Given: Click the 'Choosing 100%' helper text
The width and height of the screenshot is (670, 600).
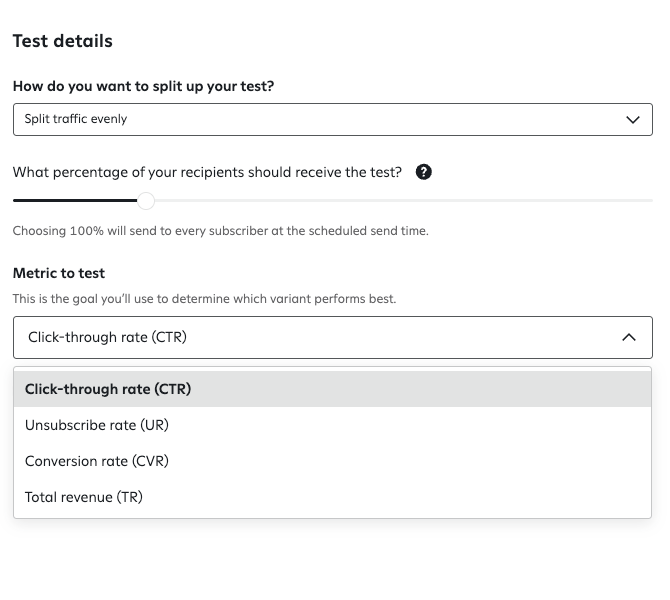Looking at the screenshot, I should [220, 231].
